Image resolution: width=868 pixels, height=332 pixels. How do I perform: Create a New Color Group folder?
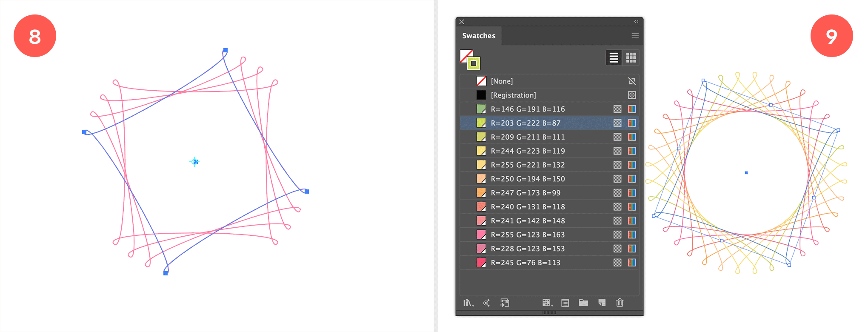583,303
